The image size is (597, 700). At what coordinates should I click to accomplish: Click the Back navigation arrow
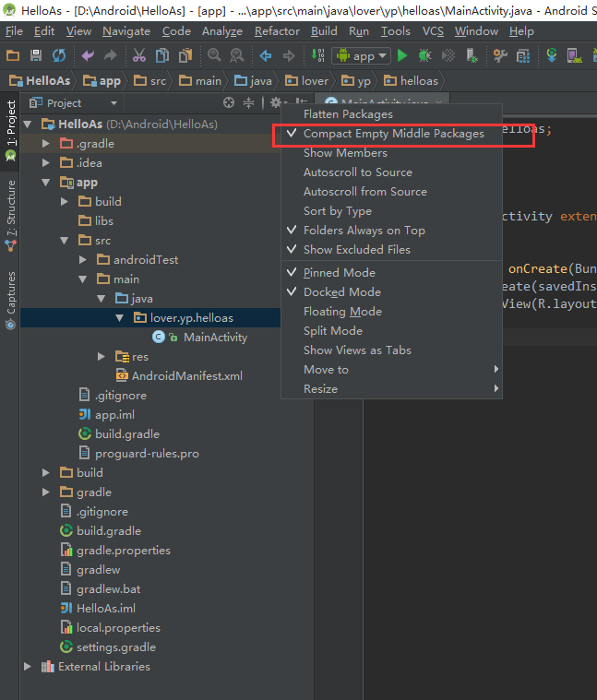266,56
